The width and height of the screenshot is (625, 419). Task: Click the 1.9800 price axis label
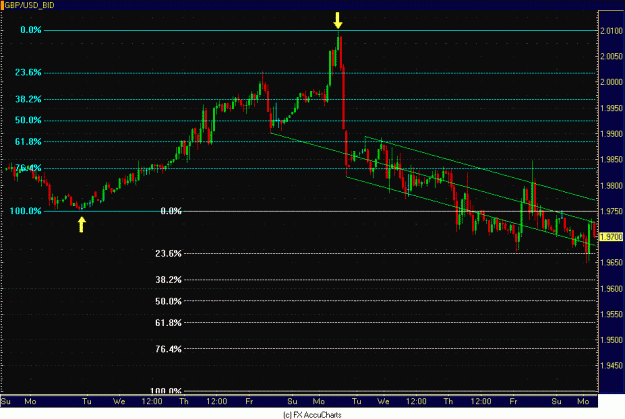611,186
